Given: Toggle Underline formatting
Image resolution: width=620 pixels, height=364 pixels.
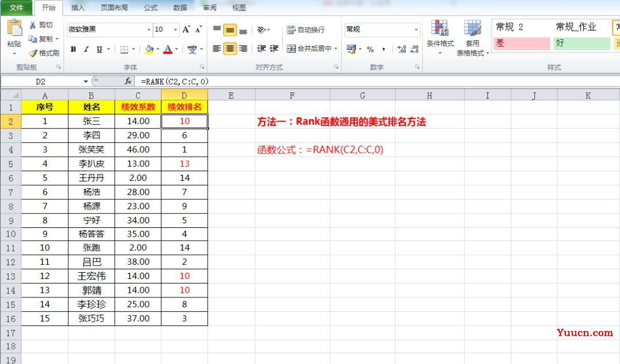Looking at the screenshot, I should pos(99,49).
